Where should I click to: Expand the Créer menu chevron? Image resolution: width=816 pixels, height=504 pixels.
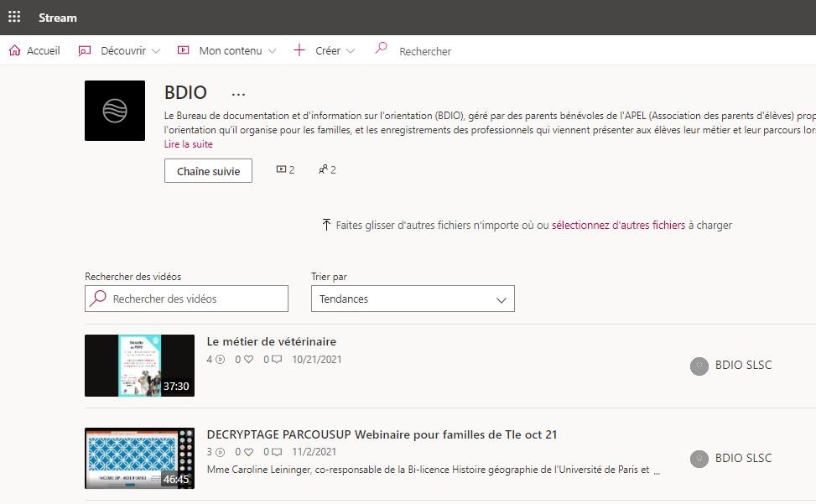pos(351,51)
